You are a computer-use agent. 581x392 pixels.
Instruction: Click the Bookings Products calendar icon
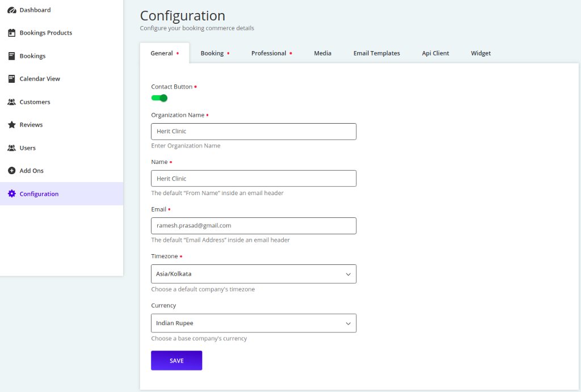click(x=11, y=33)
